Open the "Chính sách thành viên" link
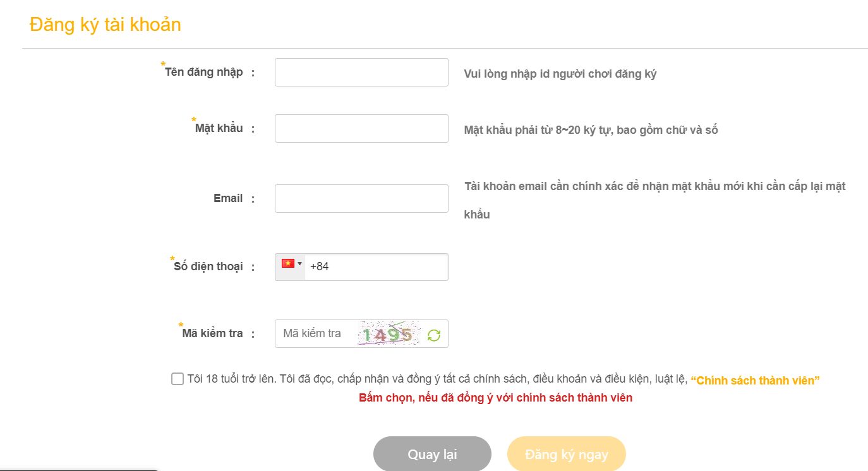Image resolution: width=868 pixels, height=471 pixels. coord(755,381)
